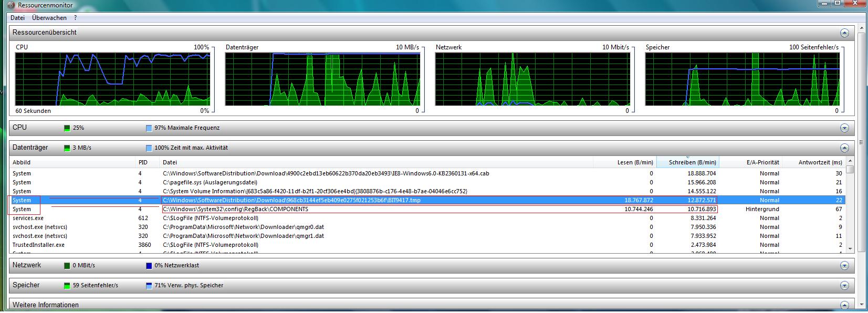The height and width of the screenshot is (313, 868).
Task: Collapse the Ressourcenübersicht section
Action: point(844,33)
